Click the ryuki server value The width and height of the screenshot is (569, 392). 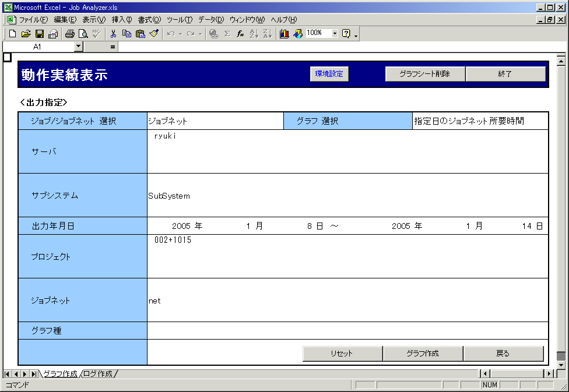pyautogui.click(x=165, y=136)
